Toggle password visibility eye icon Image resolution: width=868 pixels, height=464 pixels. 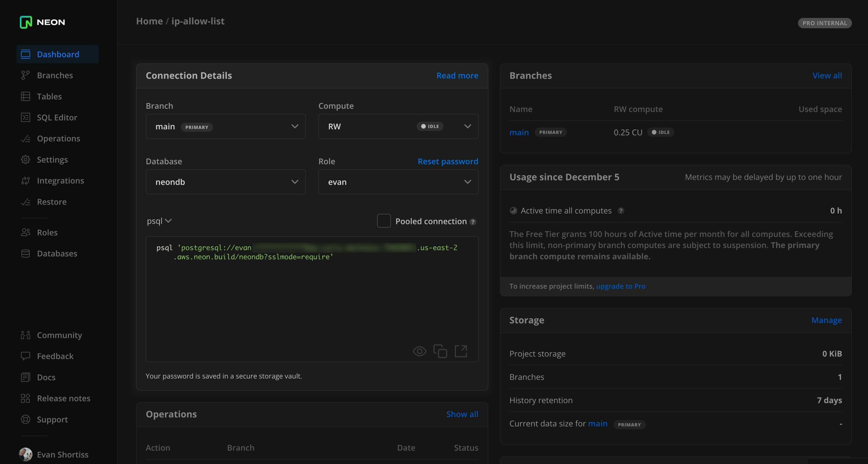(x=420, y=350)
